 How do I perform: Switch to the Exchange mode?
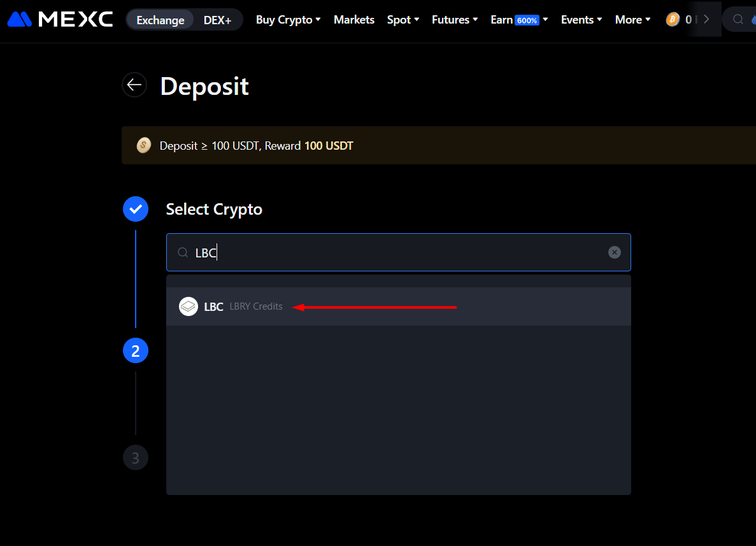coord(160,20)
